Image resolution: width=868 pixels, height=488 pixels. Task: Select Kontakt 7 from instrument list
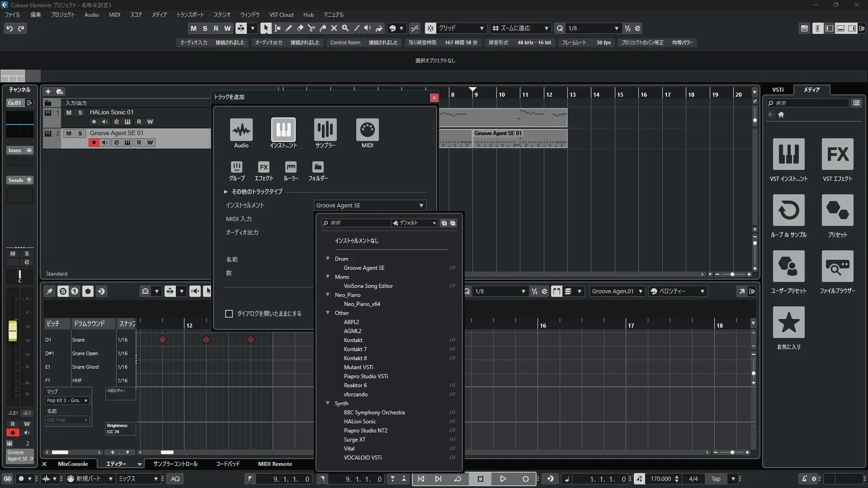click(x=355, y=349)
